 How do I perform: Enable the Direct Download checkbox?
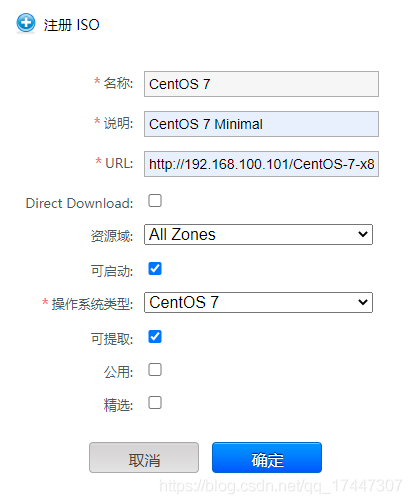point(155,201)
